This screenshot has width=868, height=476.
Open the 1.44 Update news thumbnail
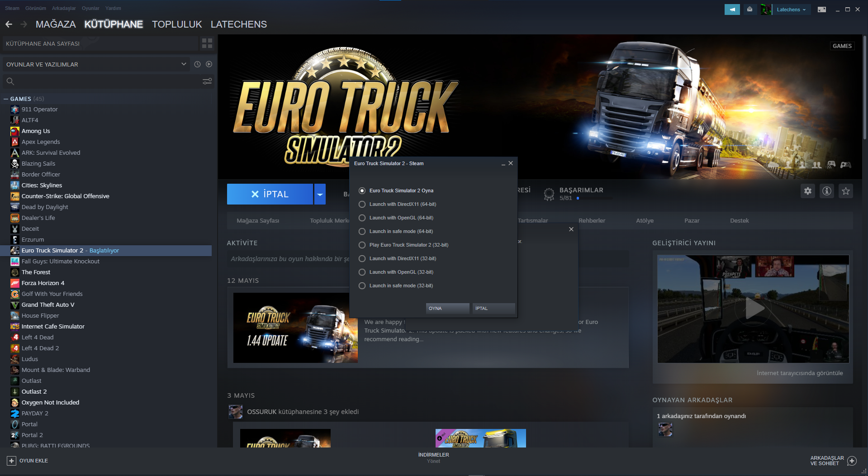[295, 328]
